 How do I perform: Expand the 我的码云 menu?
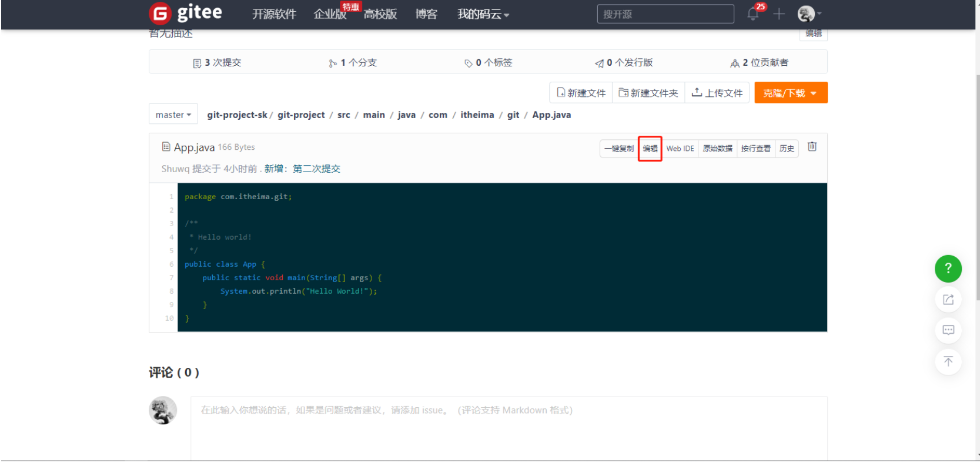(483, 14)
